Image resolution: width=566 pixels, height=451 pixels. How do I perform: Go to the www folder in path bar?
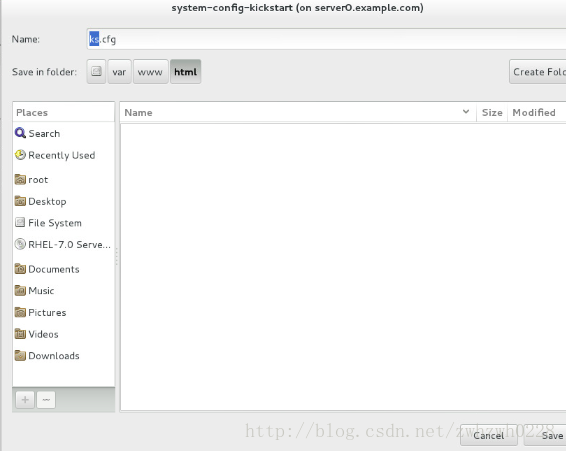(x=150, y=71)
